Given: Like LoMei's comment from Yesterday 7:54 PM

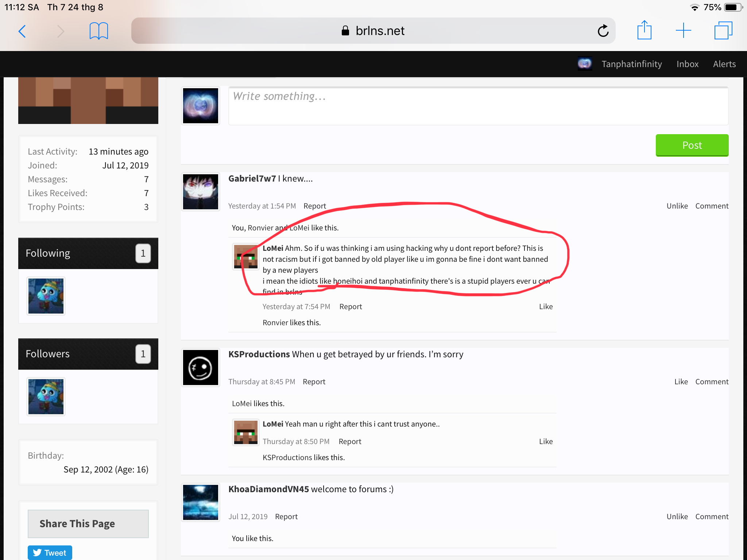Looking at the screenshot, I should point(546,307).
